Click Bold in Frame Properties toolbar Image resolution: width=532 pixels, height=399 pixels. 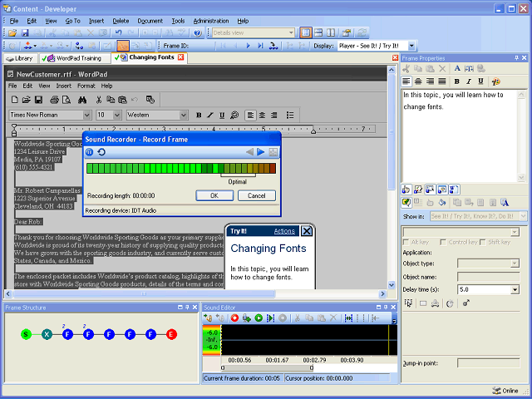[x=456, y=81]
